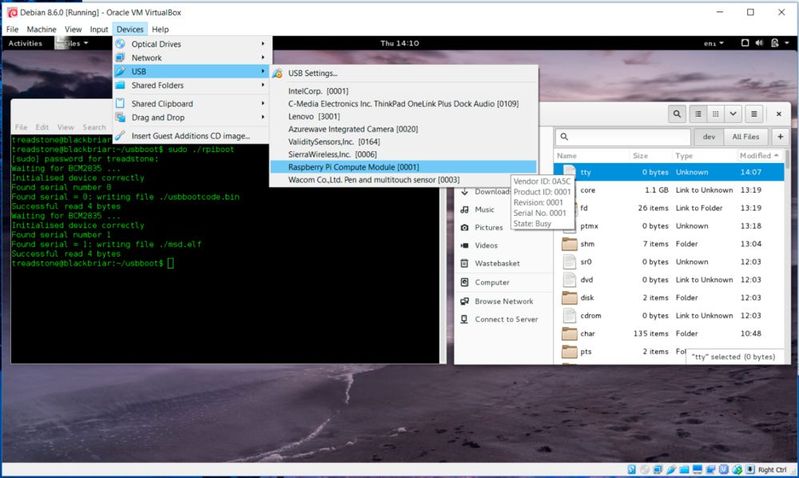Attach C-Media ThinkPad OneLink Dock Audio device
The image size is (799, 478).
pos(403,104)
